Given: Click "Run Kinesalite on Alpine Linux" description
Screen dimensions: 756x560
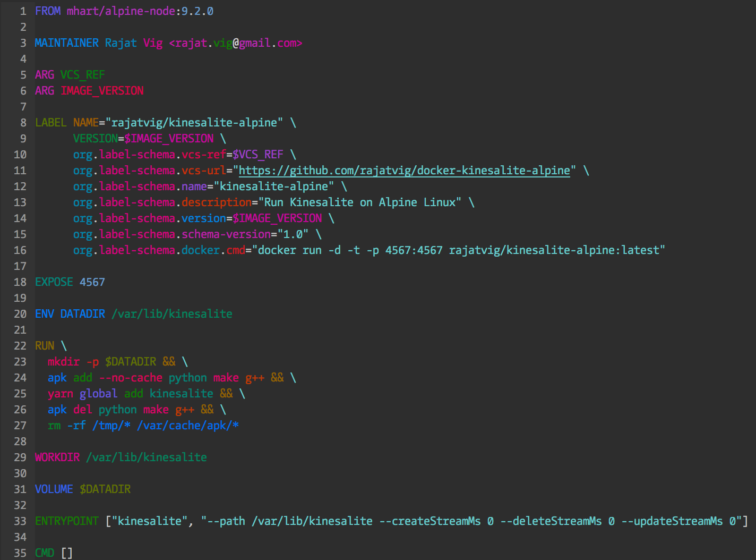Looking at the screenshot, I should tap(360, 202).
